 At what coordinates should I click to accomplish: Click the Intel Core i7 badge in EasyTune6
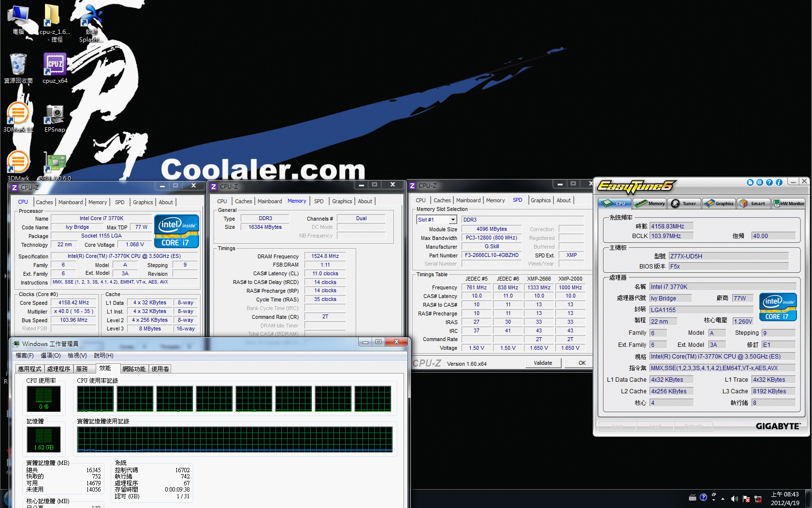[x=778, y=307]
